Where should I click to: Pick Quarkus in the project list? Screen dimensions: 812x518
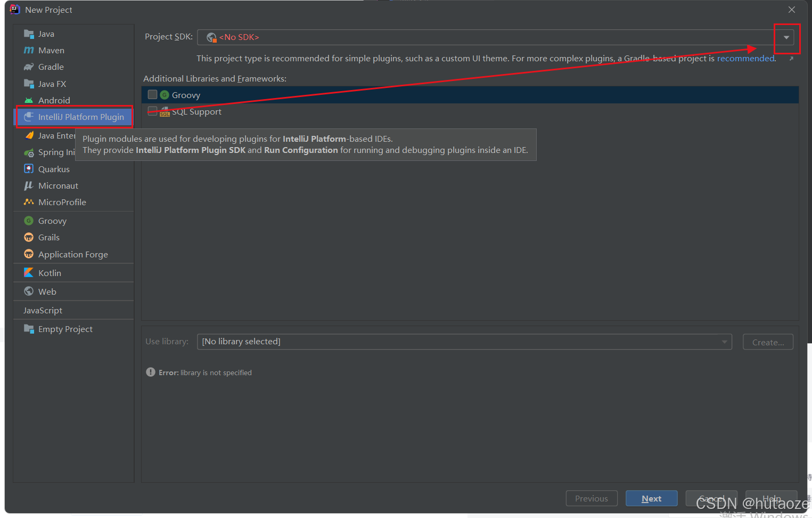(x=73, y=169)
